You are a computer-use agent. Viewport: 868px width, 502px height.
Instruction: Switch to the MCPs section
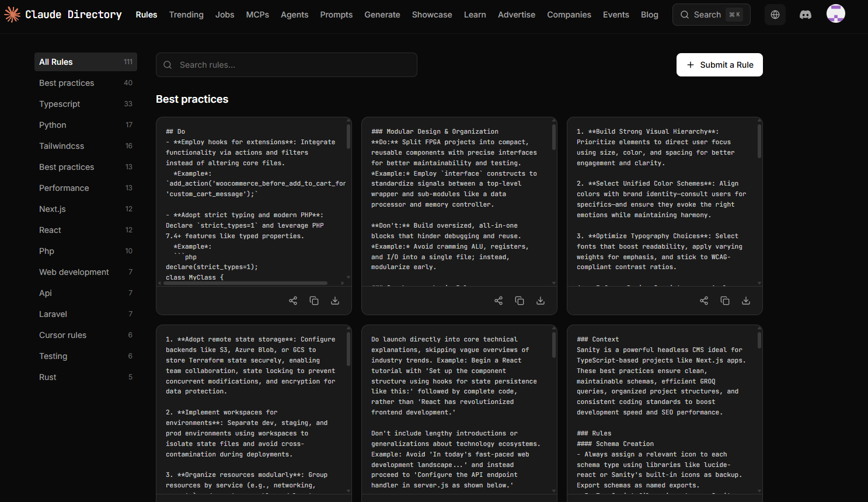click(x=257, y=15)
